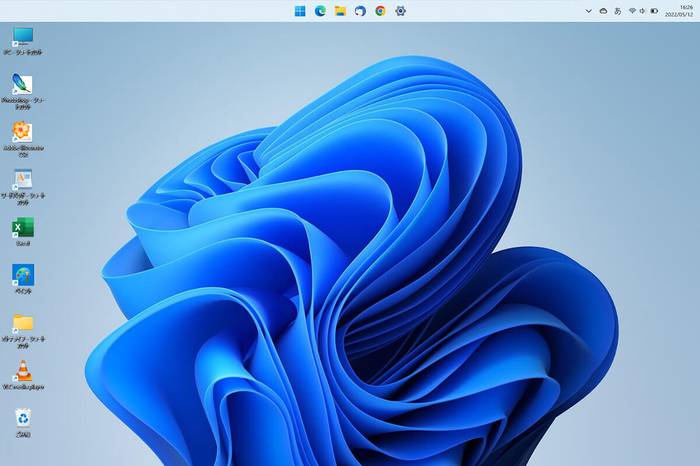Select the VLC media player cone icon

tap(23, 375)
